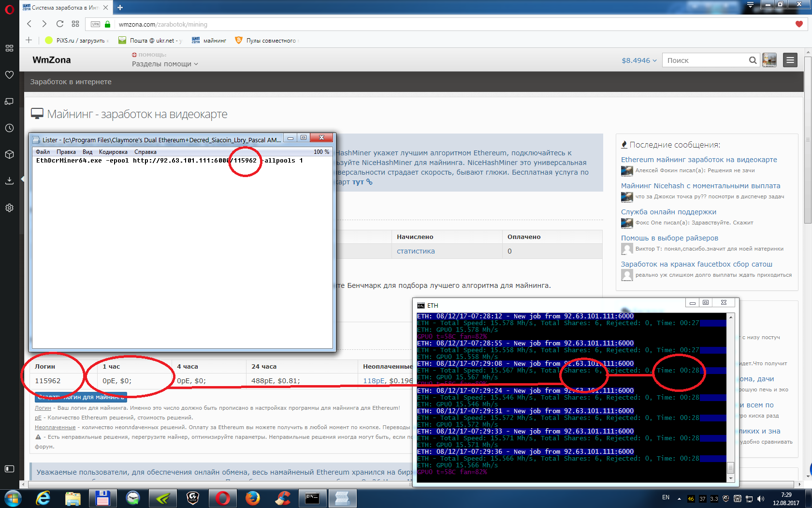Expand the $8.4946 balance dropdown

pyautogui.click(x=639, y=60)
